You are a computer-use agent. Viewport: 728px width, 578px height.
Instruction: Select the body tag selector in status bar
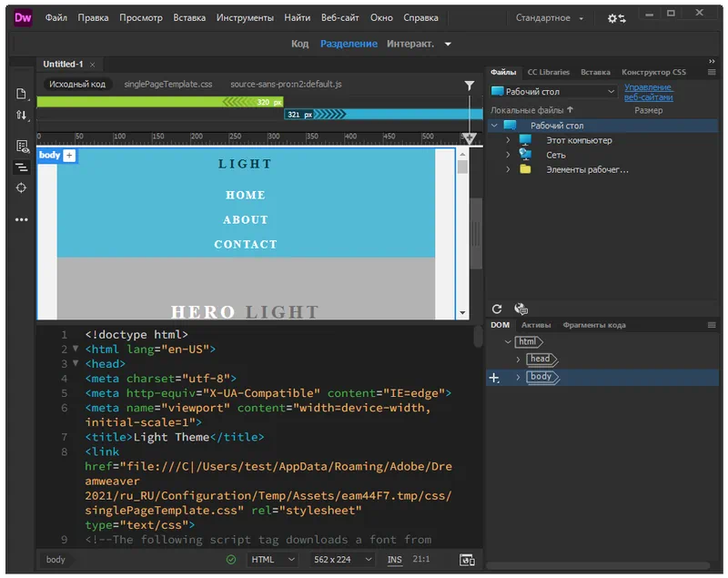pyautogui.click(x=56, y=560)
